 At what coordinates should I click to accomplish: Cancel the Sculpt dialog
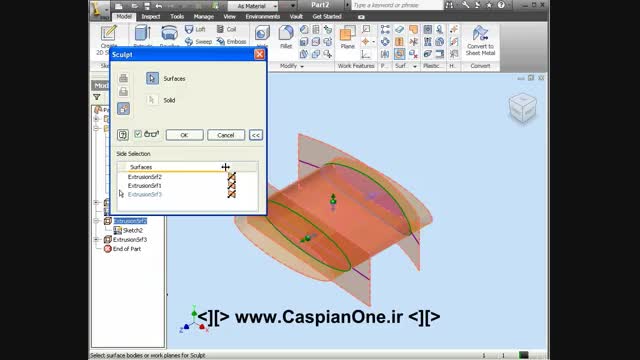(226, 135)
